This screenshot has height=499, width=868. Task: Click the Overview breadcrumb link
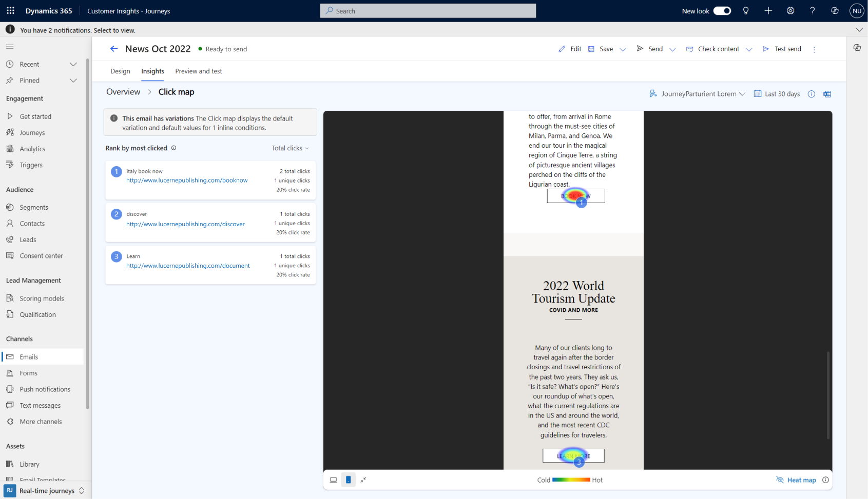(123, 92)
